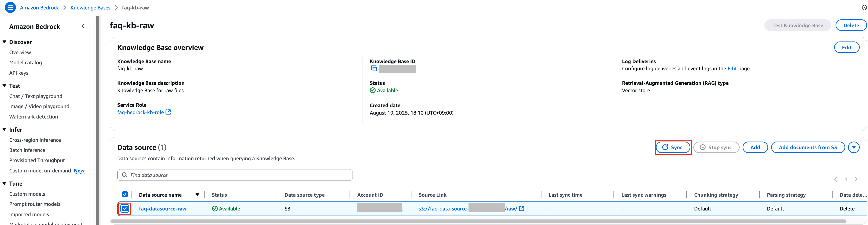Open faq-bedrock-kb-role external link icon
The width and height of the screenshot is (868, 225).
(168, 112)
